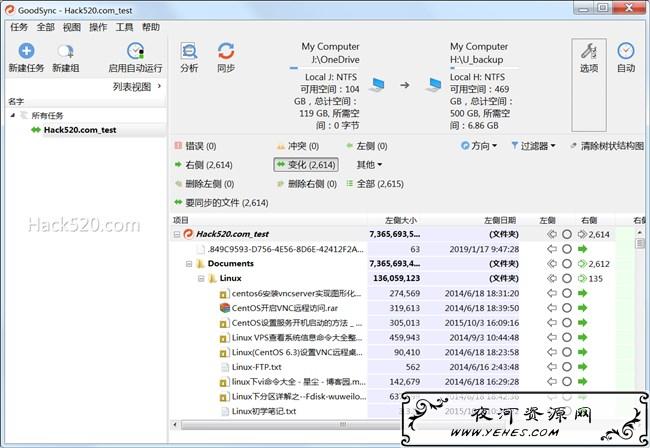This screenshot has height=448, width=650.
Task: Select do-nothing circle for CentOS开启VNC远程访问.rar row
Action: pyautogui.click(x=567, y=308)
